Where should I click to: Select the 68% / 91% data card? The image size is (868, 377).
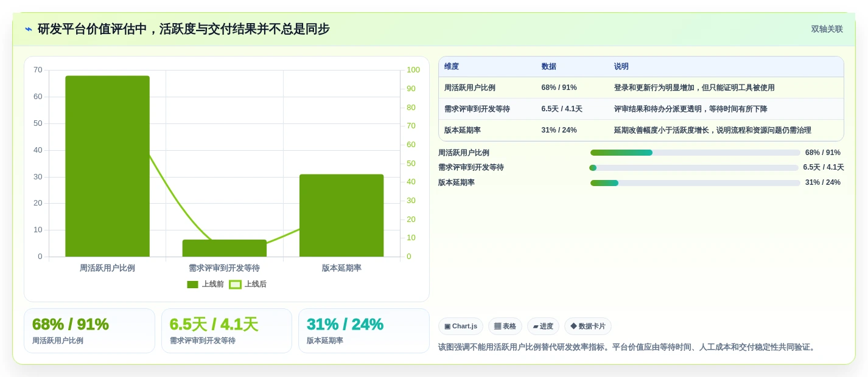coord(89,331)
